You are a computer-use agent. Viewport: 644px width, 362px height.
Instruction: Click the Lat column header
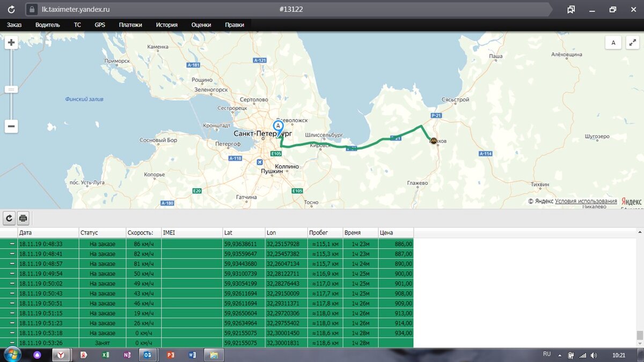pyautogui.click(x=244, y=233)
